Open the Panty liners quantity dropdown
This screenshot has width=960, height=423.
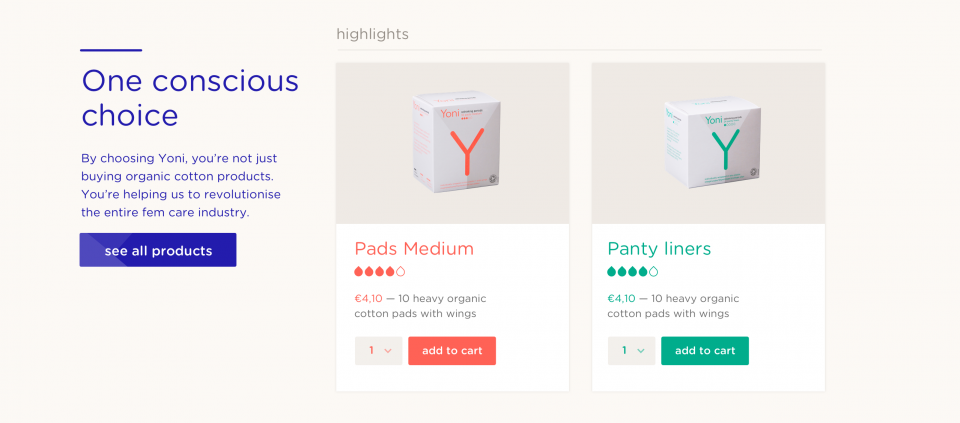631,351
